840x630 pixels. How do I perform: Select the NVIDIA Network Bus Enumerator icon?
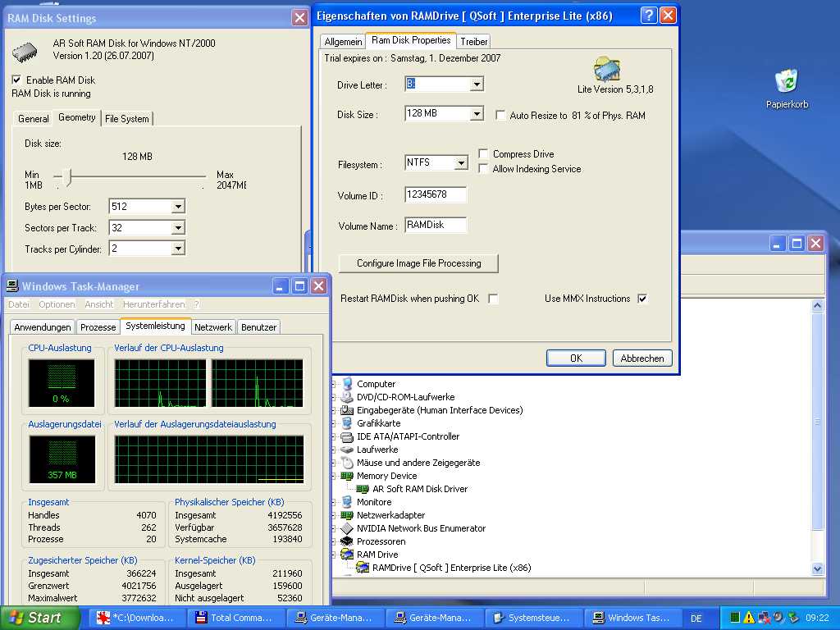tap(347, 528)
